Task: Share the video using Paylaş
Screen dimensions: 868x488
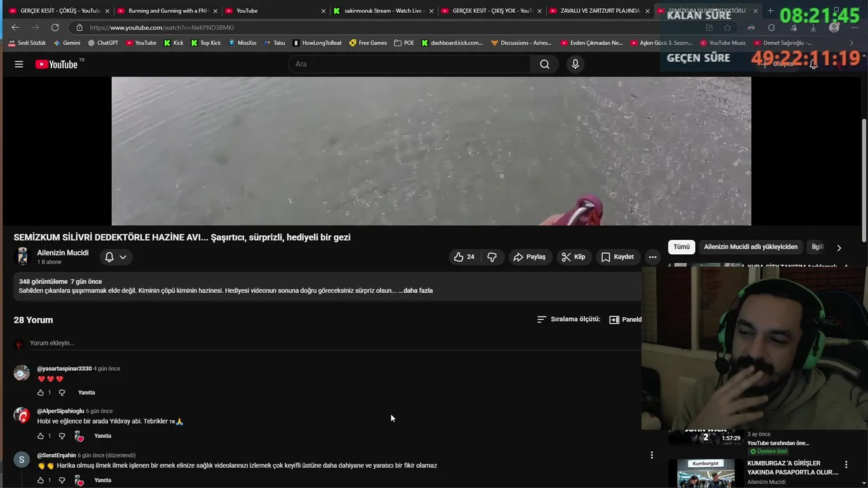Action: click(x=530, y=257)
